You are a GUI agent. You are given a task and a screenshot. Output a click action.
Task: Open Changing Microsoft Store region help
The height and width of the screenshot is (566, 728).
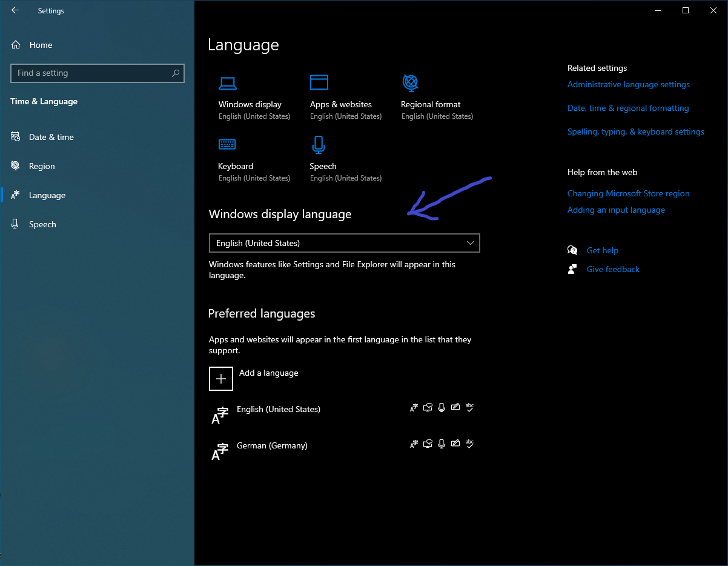coord(629,193)
